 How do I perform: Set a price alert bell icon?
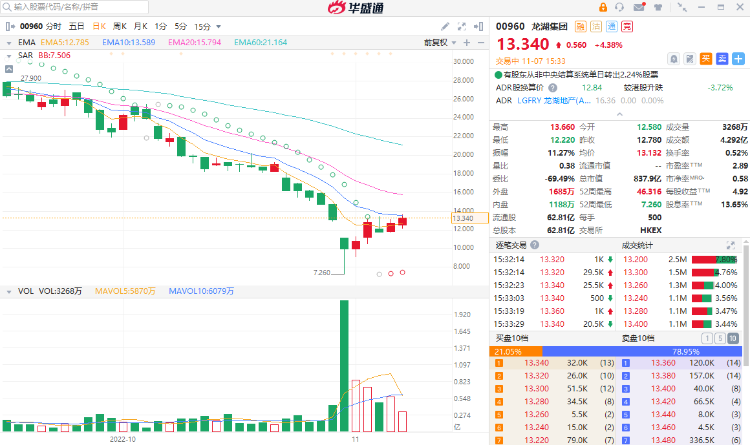[673, 59]
